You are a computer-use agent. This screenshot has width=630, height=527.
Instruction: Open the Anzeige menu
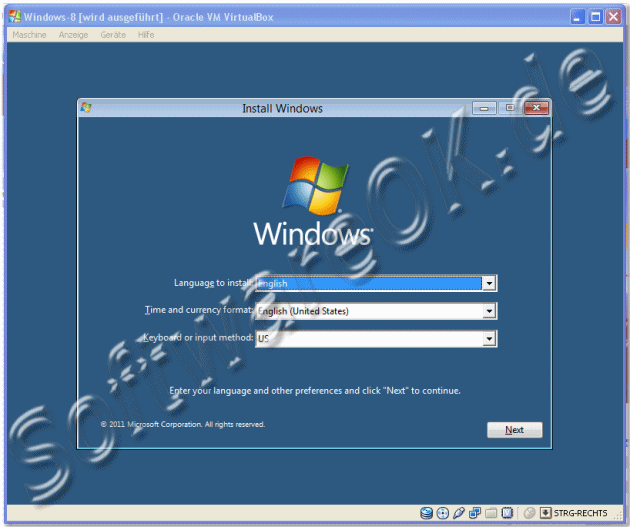tap(74, 35)
